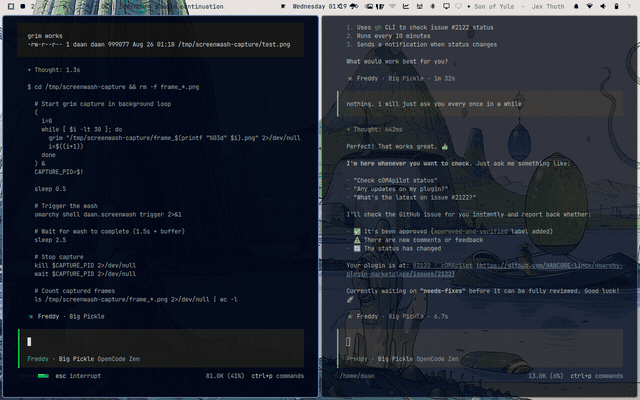The image size is (640, 400).
Task: Click the dark monitor display icon
Action: (x=447, y=6)
